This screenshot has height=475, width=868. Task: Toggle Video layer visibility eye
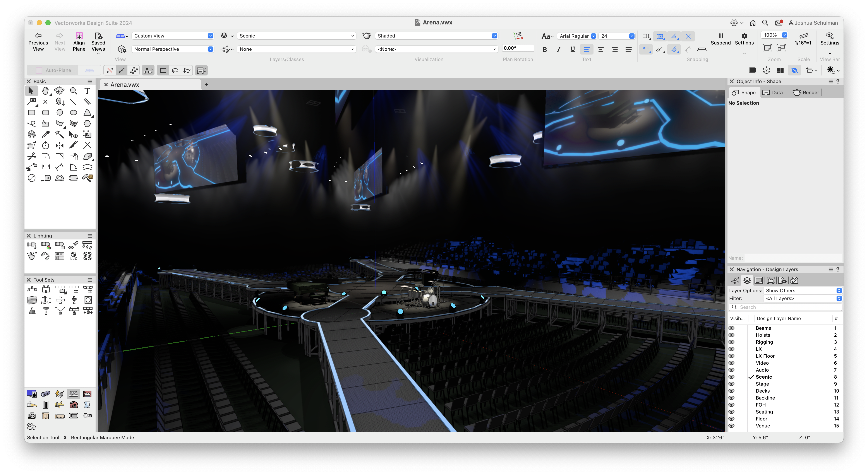(x=731, y=363)
